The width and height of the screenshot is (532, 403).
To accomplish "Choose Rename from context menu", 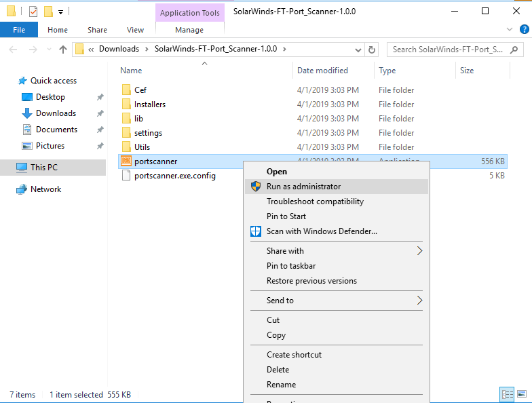I will (337, 384).
